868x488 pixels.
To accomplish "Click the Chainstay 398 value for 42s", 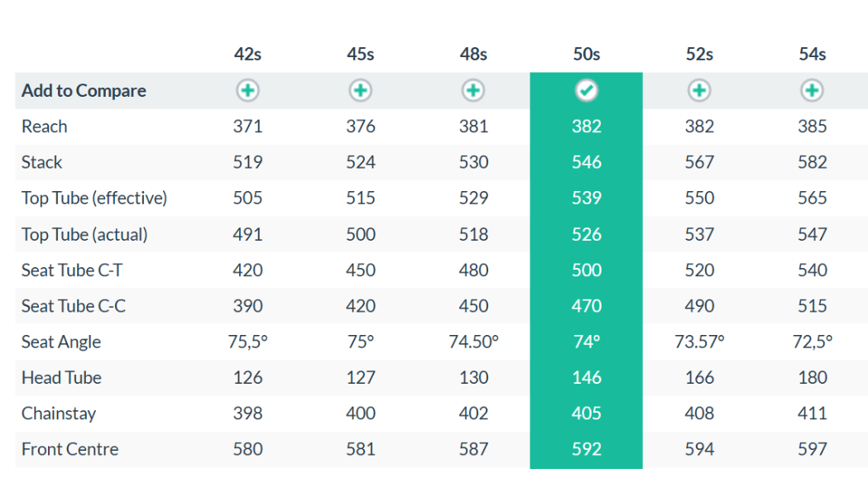I will tap(247, 414).
